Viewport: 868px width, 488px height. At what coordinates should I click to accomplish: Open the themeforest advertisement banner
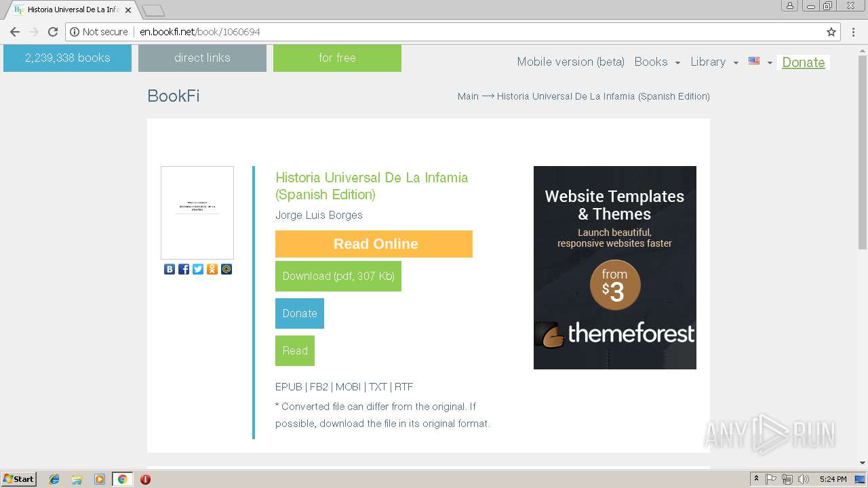click(615, 268)
